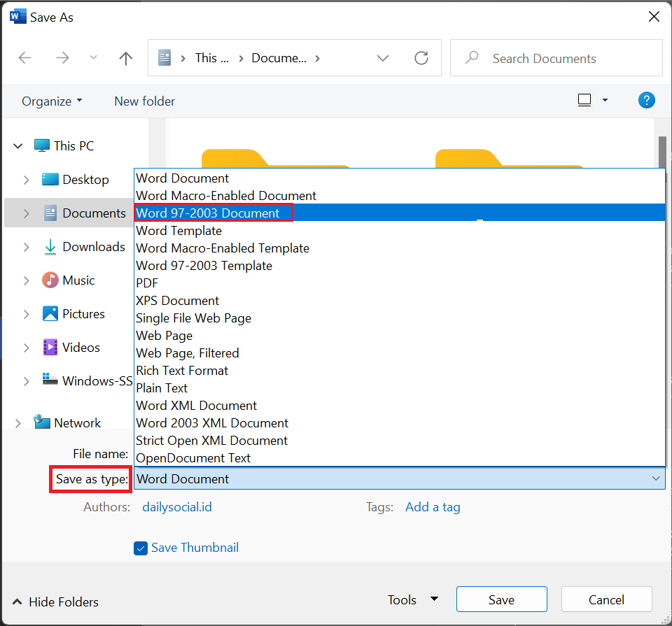Image resolution: width=672 pixels, height=626 pixels.
Task: Choose Word Macro-Enabled Template type
Action: point(400,248)
